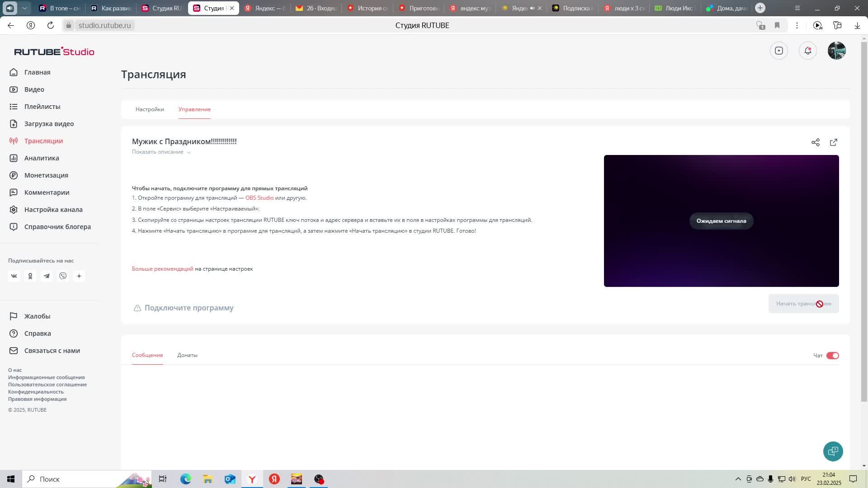Click the Начать трансляцию button
The image size is (868, 488).
coord(803,304)
